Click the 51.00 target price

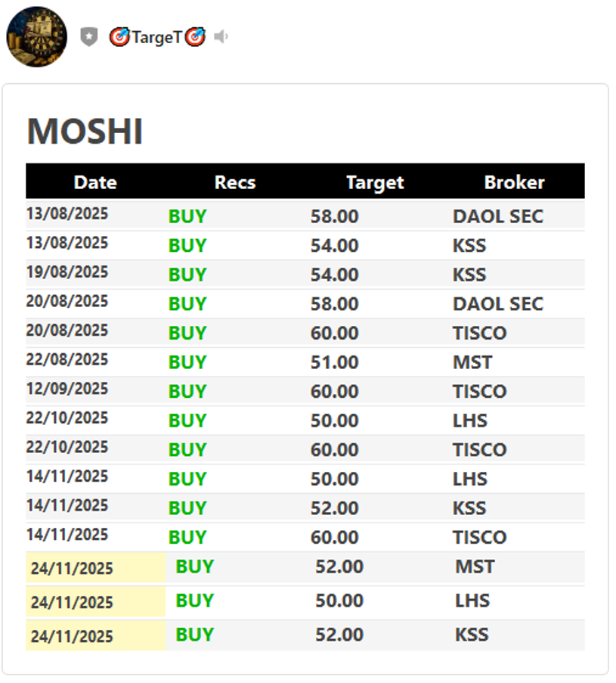[x=334, y=362]
